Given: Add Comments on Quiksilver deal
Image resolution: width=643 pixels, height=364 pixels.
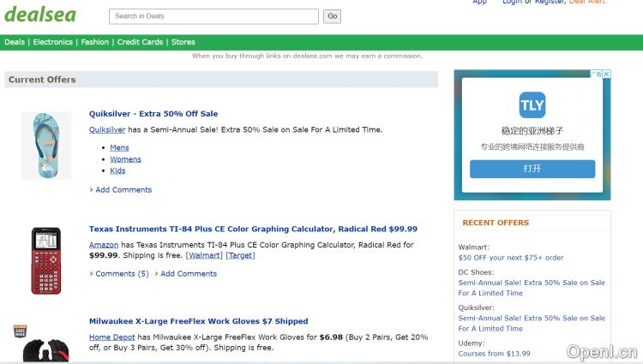Looking at the screenshot, I should tap(123, 190).
